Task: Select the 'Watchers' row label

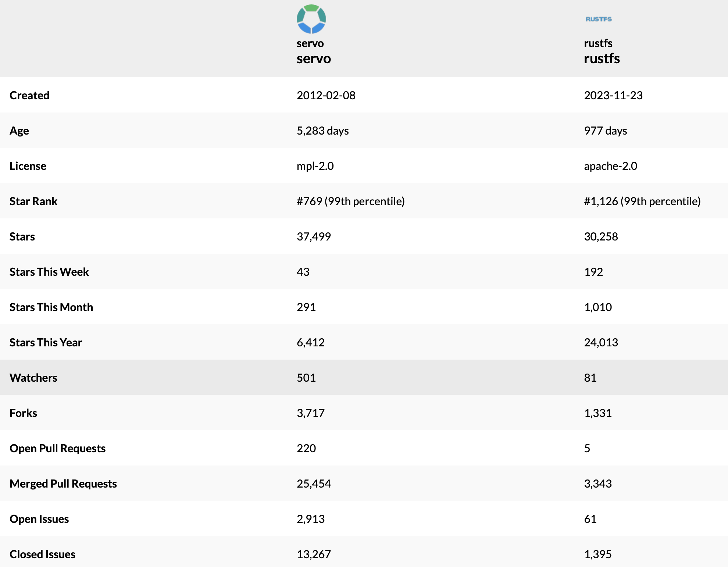Action: (33, 378)
